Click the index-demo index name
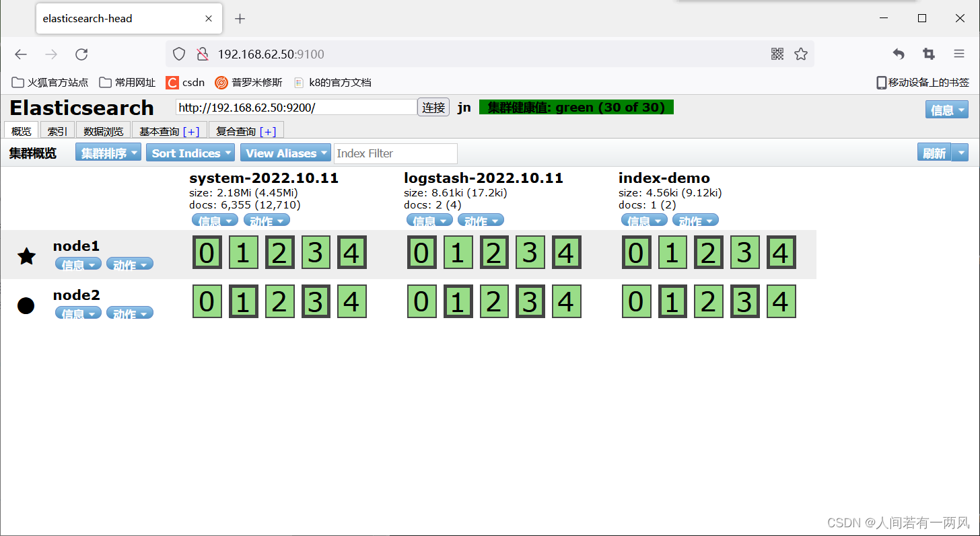Screen dimensions: 980x536 [x=664, y=178]
